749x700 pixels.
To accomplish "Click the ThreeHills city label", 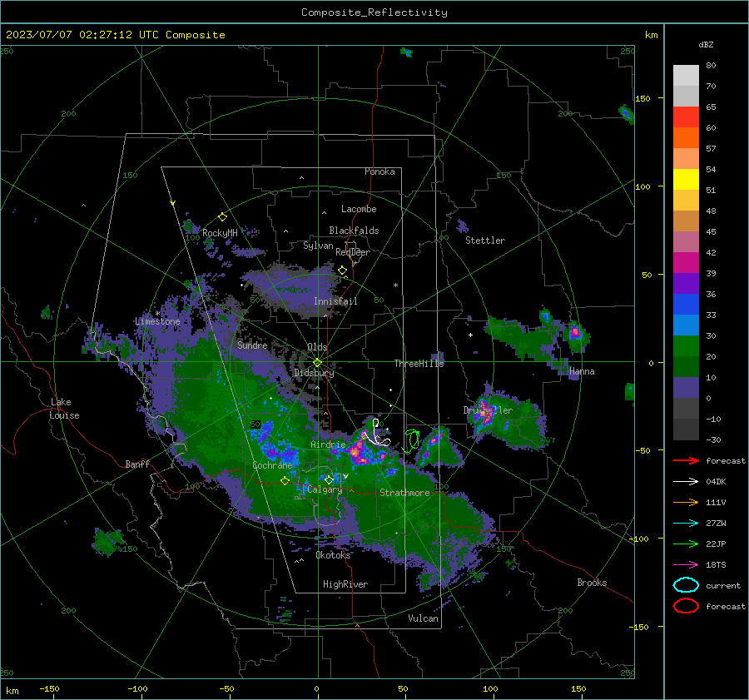I will [x=419, y=364].
